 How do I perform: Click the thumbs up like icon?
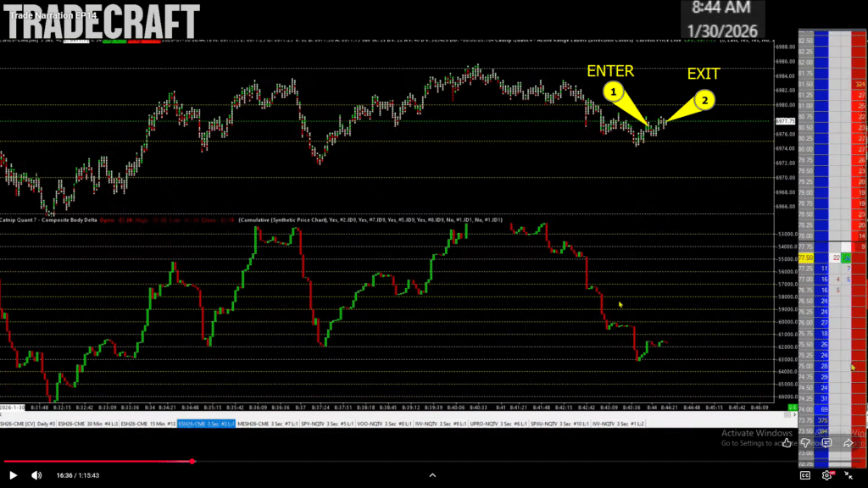[x=787, y=442]
